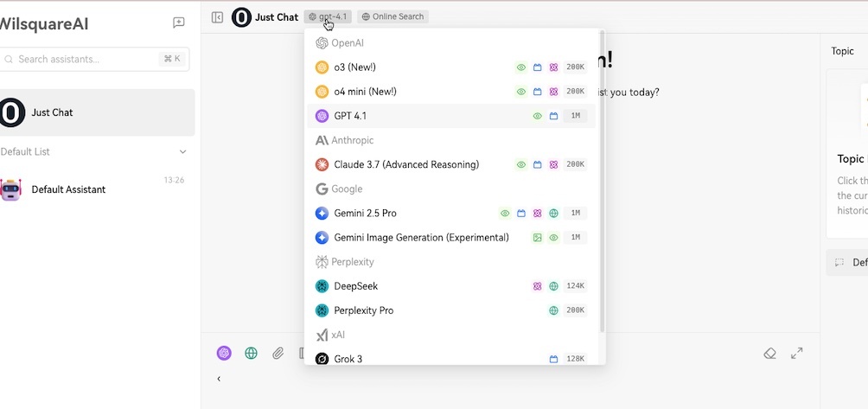
Task: Click the reasoning icon on Claude 3.7 row
Action: [553, 165]
